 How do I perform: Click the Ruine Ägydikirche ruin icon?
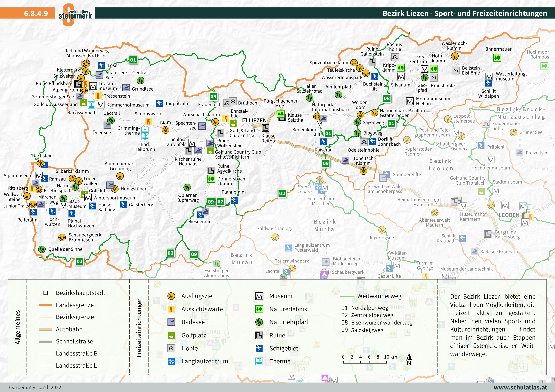[x=211, y=170]
